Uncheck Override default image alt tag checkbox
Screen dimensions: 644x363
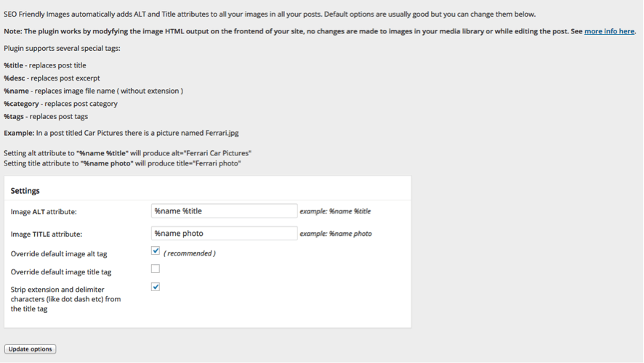point(156,251)
